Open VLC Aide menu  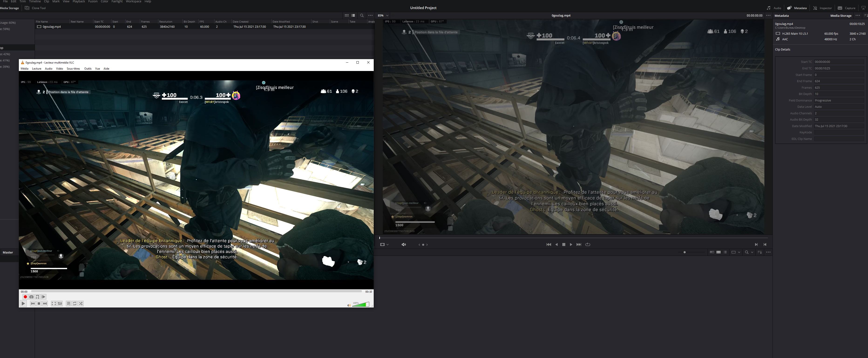click(106, 68)
